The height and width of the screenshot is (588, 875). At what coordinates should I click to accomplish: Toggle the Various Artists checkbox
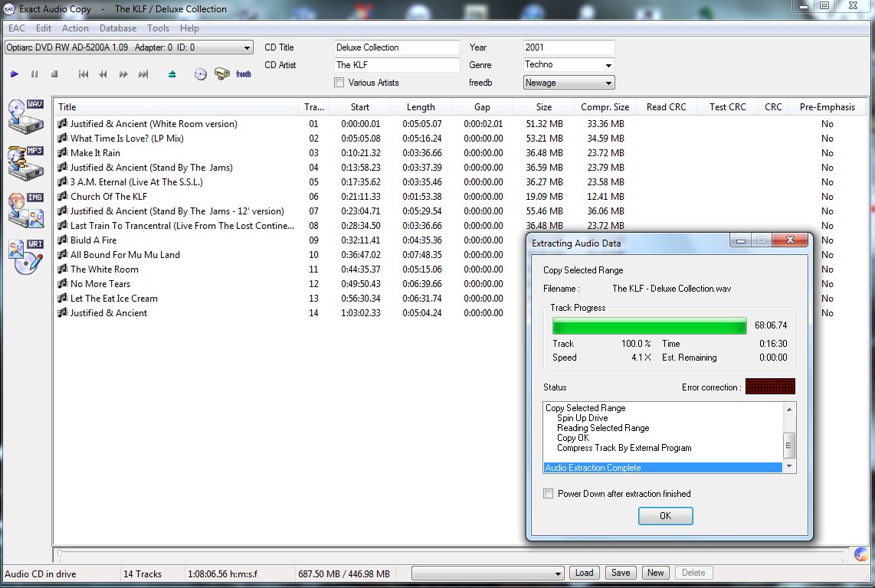click(339, 83)
